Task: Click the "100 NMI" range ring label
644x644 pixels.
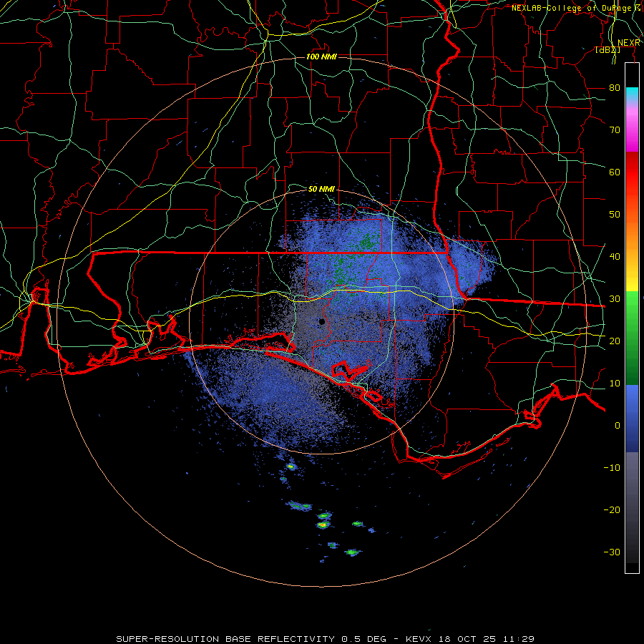Action: [321, 57]
